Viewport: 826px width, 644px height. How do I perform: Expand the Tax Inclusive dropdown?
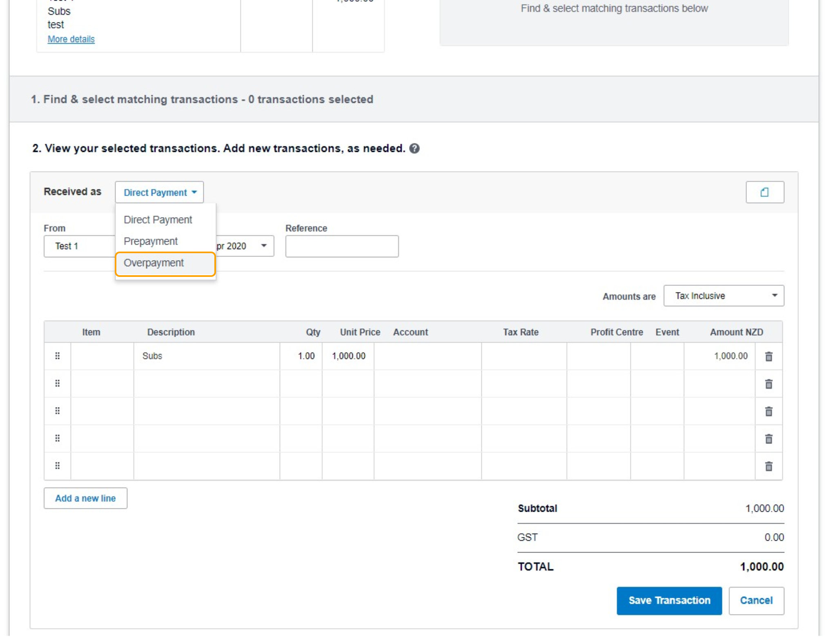(x=723, y=296)
